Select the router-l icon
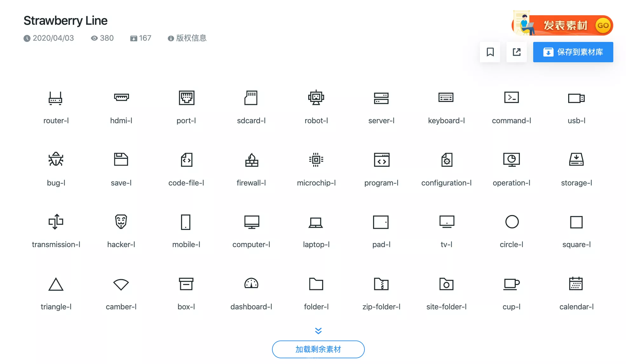The width and height of the screenshot is (626, 364). click(x=56, y=98)
